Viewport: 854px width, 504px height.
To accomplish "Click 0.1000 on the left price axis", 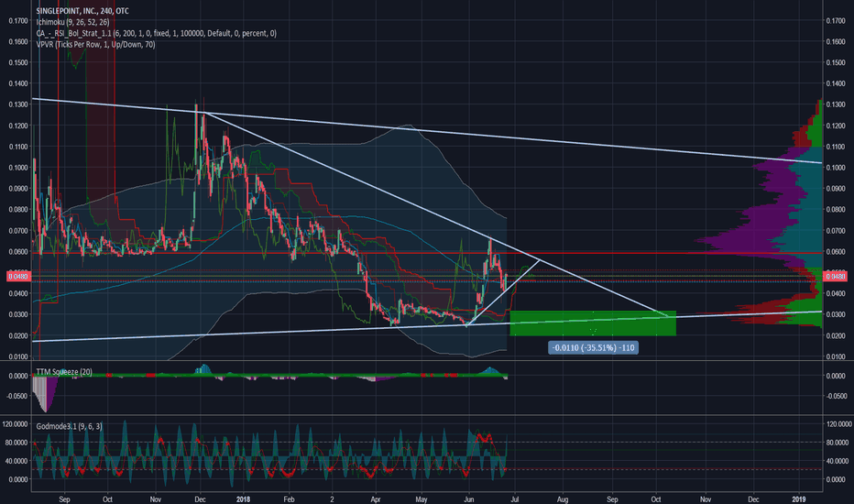I will tap(18, 168).
